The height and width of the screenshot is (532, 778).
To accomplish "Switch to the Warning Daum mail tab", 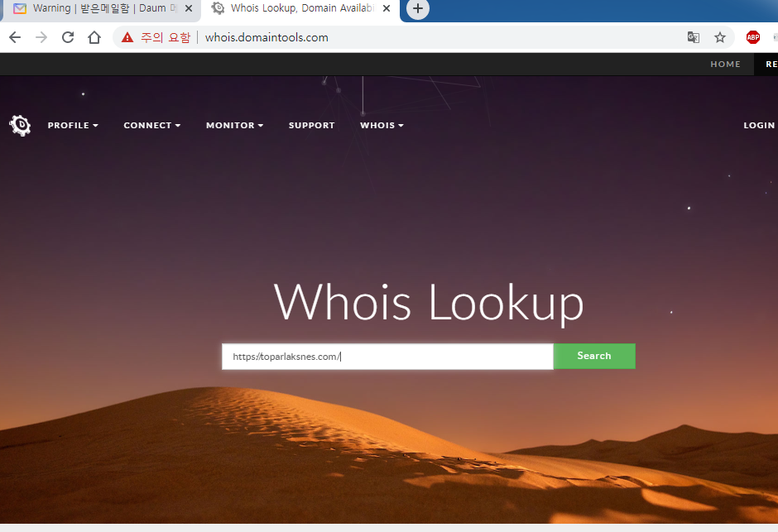I will click(102, 9).
